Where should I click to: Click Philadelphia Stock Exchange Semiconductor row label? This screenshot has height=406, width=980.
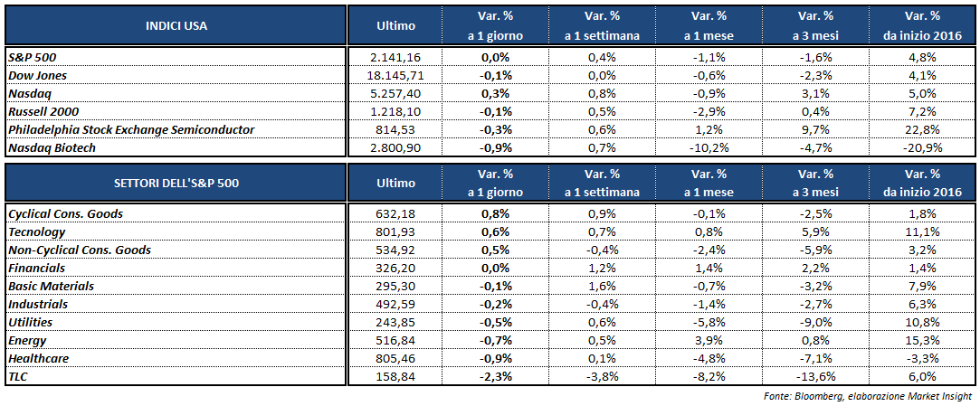pos(130,130)
